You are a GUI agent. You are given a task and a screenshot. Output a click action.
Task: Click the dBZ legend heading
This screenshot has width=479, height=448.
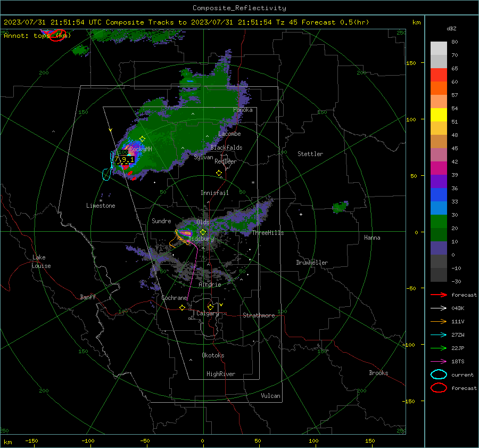pos(451,29)
